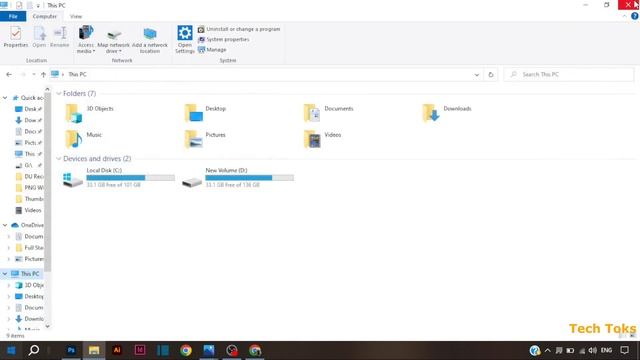Collapse Quick access in navigation pane
Viewport: 640px width, 360px height.
(x=5, y=98)
